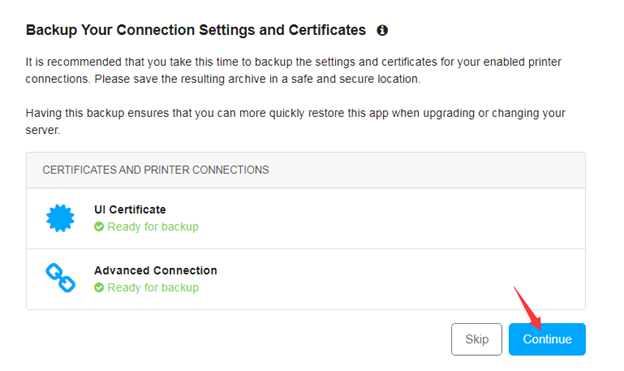
Task: Click the red arrow annotation
Action: point(528,308)
